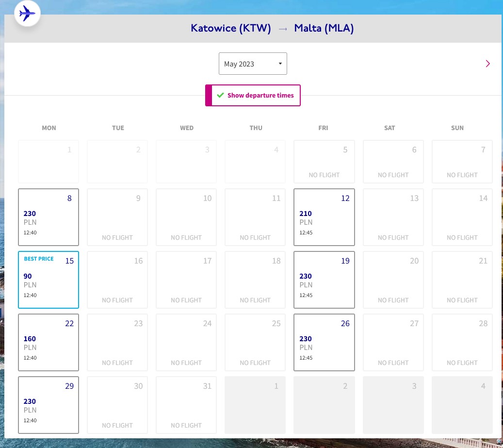Click the route arrow between airports

click(x=283, y=29)
